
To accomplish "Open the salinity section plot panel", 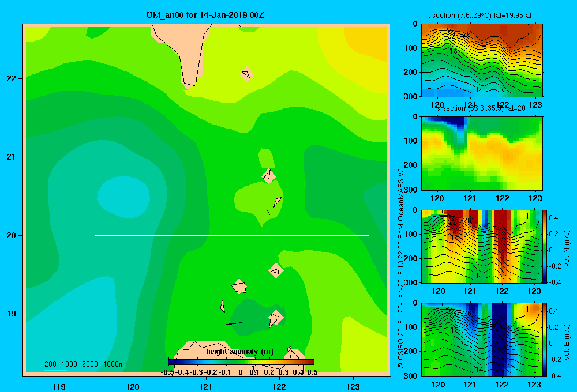I will tap(482, 153).
